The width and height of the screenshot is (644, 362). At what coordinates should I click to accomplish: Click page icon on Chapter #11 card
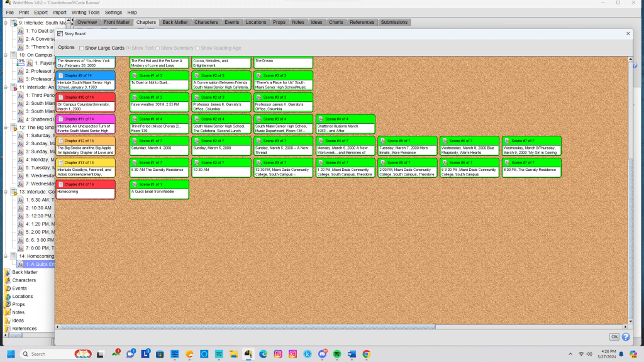tap(61, 119)
